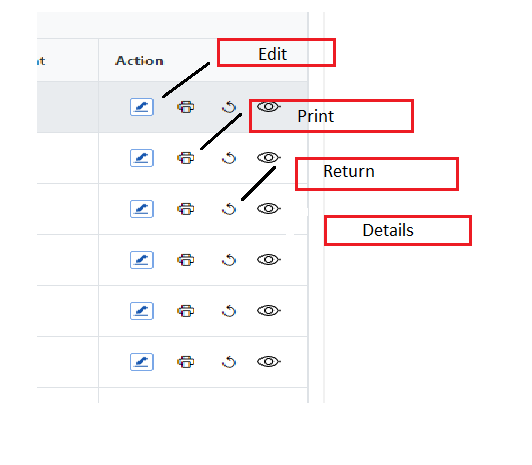This screenshot has height=465, width=532.
Task: Edit the fourth row record
Action: 142,260
